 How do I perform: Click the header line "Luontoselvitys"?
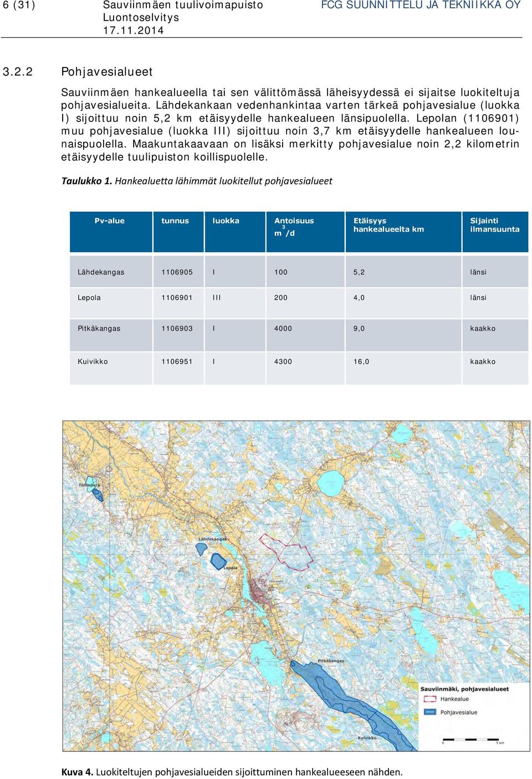point(141,18)
